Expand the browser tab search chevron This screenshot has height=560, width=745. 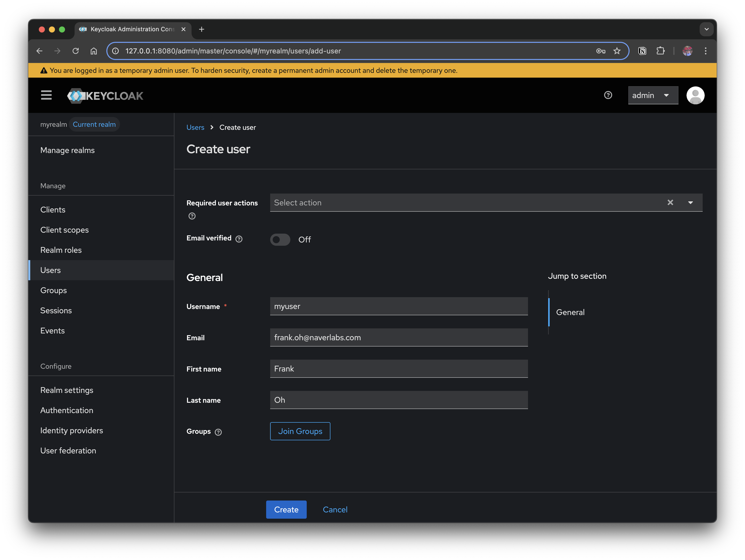(x=706, y=29)
